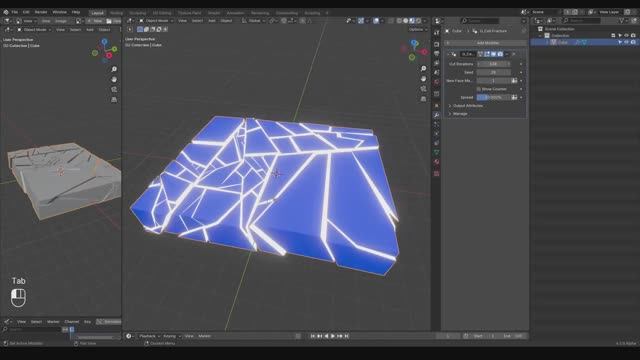
Task: Click the pan hand icon in main viewport
Action: [423, 78]
